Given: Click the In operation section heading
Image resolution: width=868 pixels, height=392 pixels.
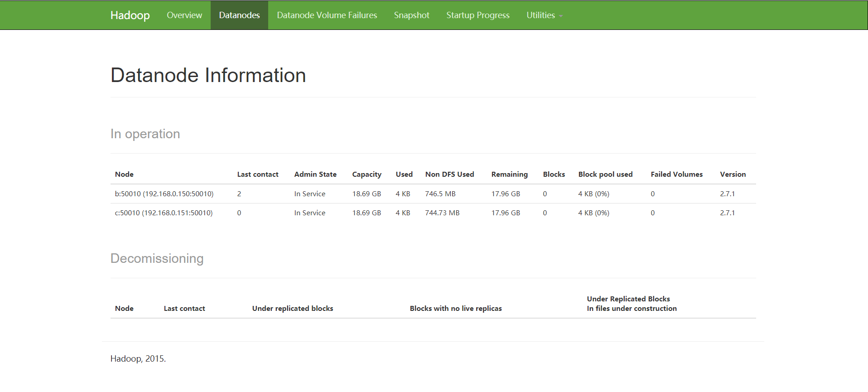Looking at the screenshot, I should pos(145,134).
